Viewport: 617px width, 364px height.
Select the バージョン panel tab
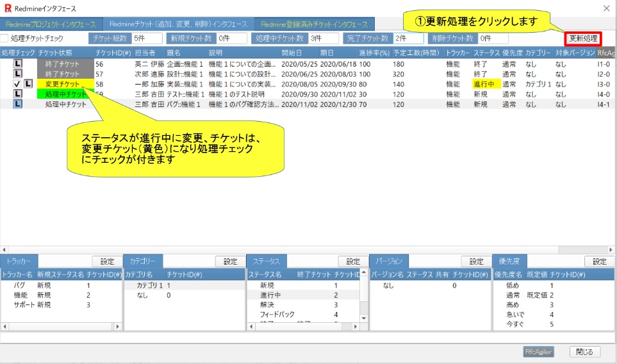[x=389, y=261]
